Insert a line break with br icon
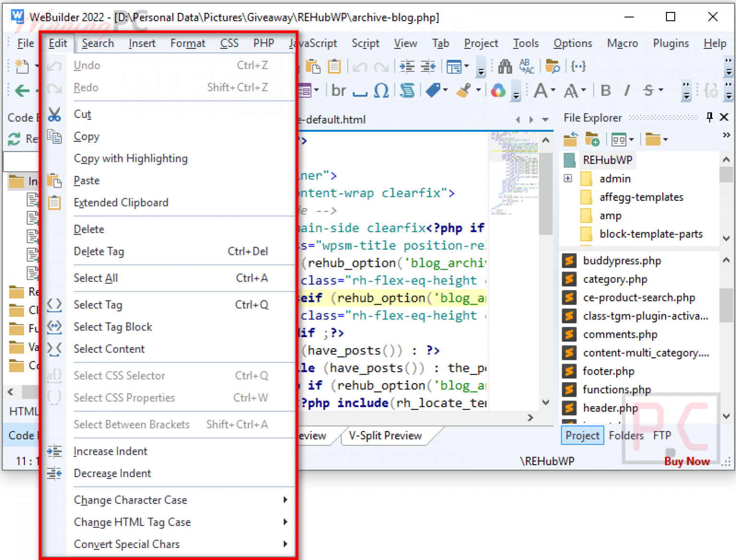The image size is (736, 560). coord(338,90)
